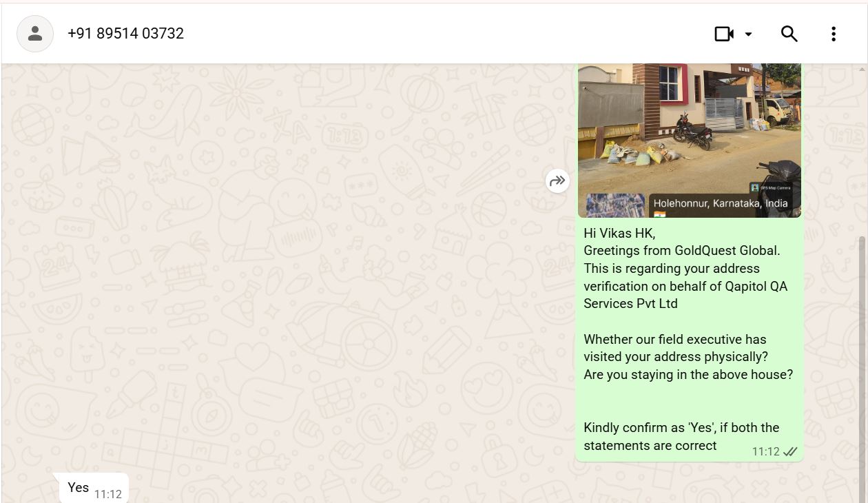Open the contact's profile avatar
868x503 pixels.
(35, 34)
